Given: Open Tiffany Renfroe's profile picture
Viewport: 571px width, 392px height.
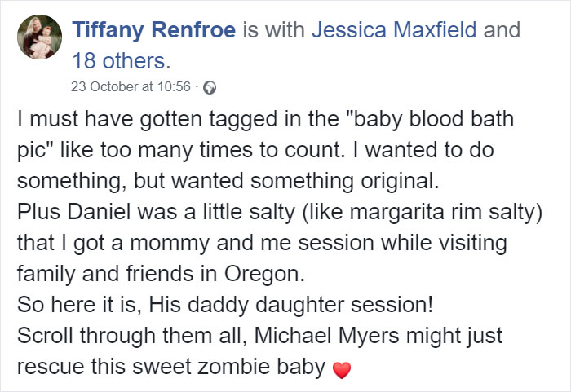Looking at the screenshot, I should tap(39, 37).
